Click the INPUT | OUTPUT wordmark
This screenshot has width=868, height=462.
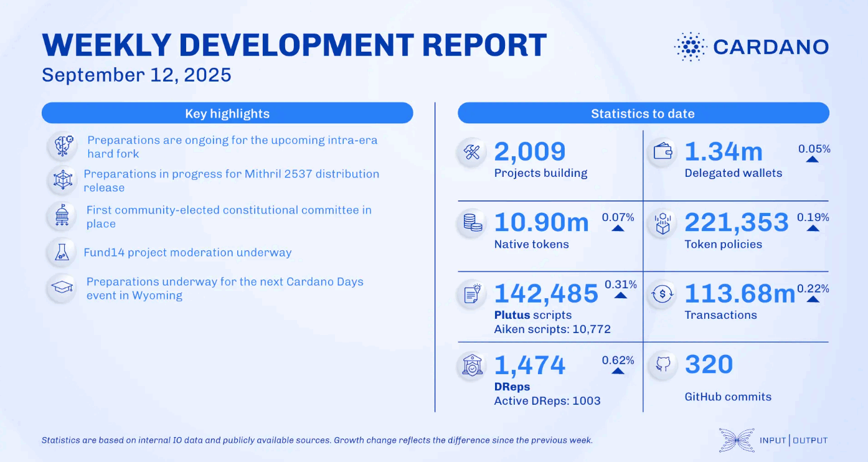point(794,440)
